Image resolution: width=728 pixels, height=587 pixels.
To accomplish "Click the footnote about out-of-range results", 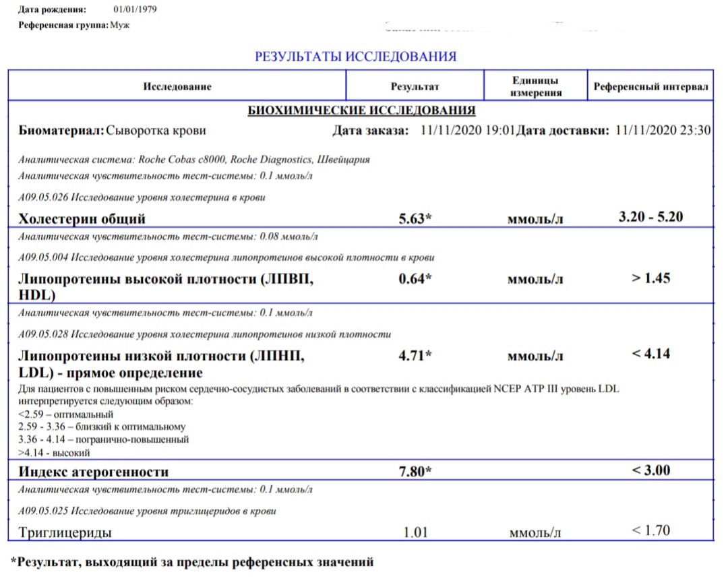I will pos(191,561).
